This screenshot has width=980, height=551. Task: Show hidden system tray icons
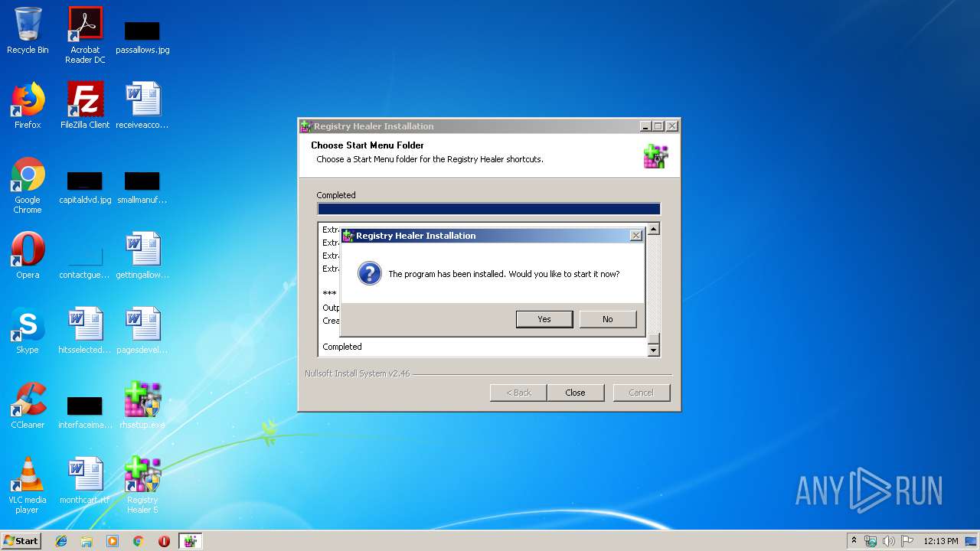pyautogui.click(x=854, y=541)
